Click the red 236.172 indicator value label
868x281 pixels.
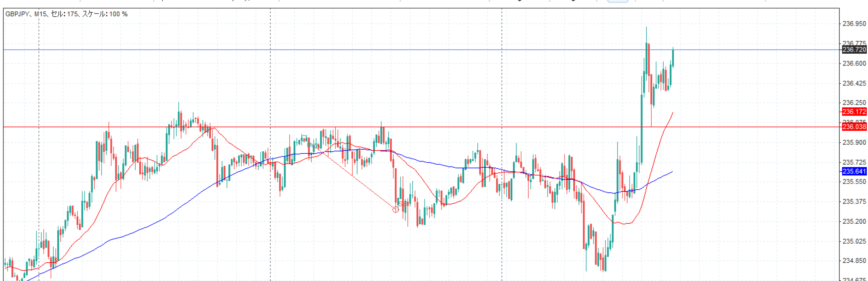click(x=853, y=112)
